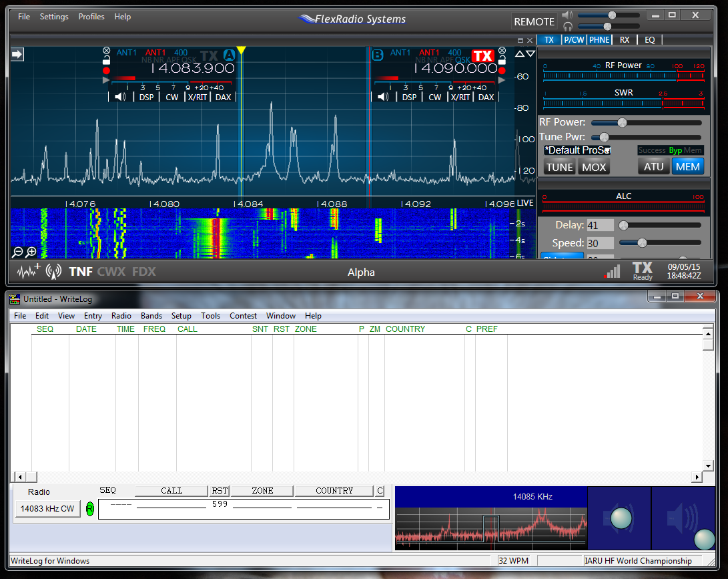Click the left speaker knob in WriteLog
The image size is (728, 579).
(x=621, y=518)
